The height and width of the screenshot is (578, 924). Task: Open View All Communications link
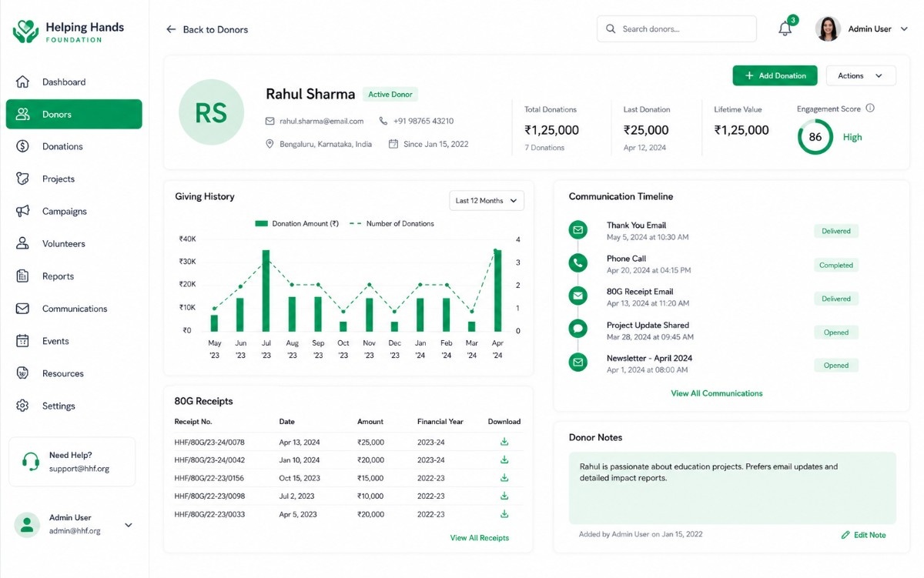(x=717, y=393)
